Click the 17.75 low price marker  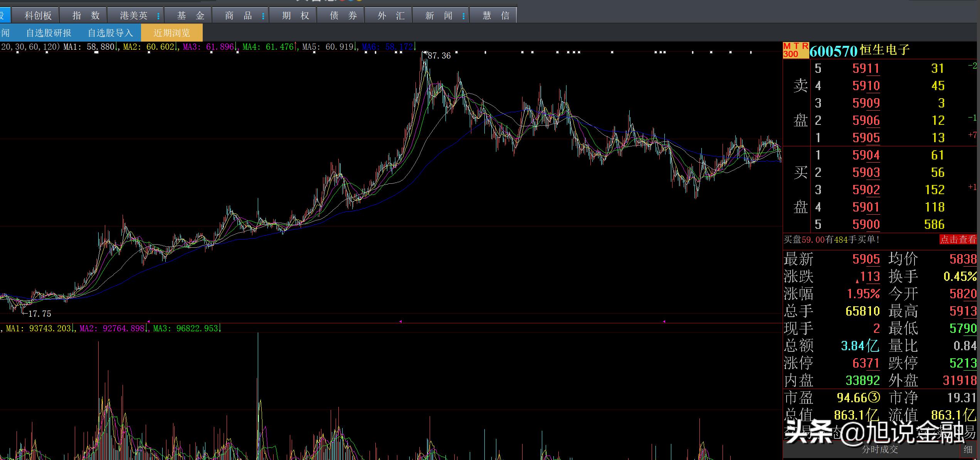[x=40, y=314]
